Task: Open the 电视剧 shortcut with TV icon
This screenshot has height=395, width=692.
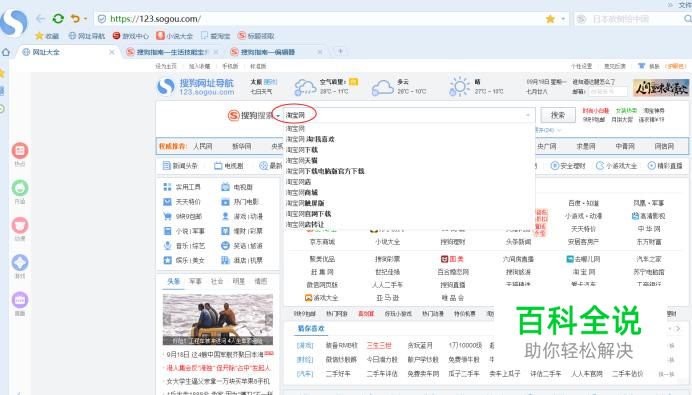Action: [229, 166]
